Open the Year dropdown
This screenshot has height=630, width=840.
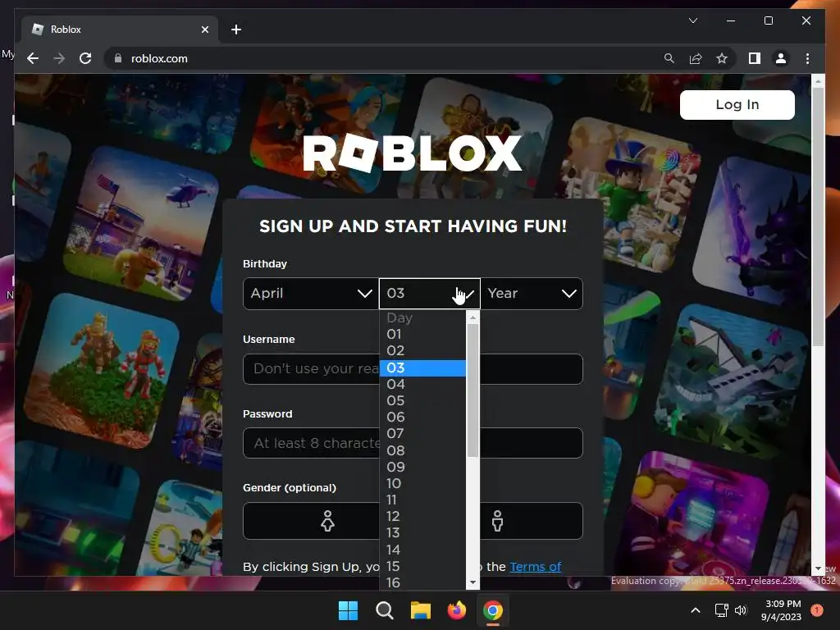click(532, 294)
